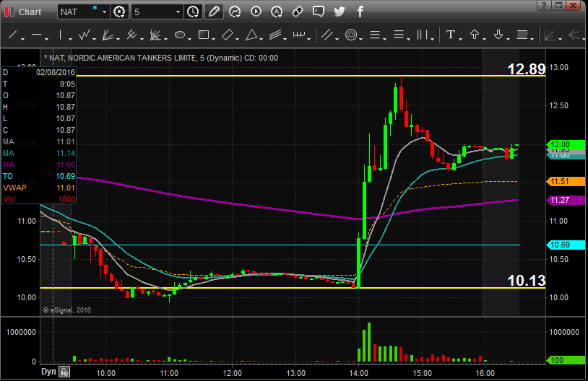This screenshot has height=381, width=588.
Task: Open the chart settings gear
Action: [x=119, y=12]
